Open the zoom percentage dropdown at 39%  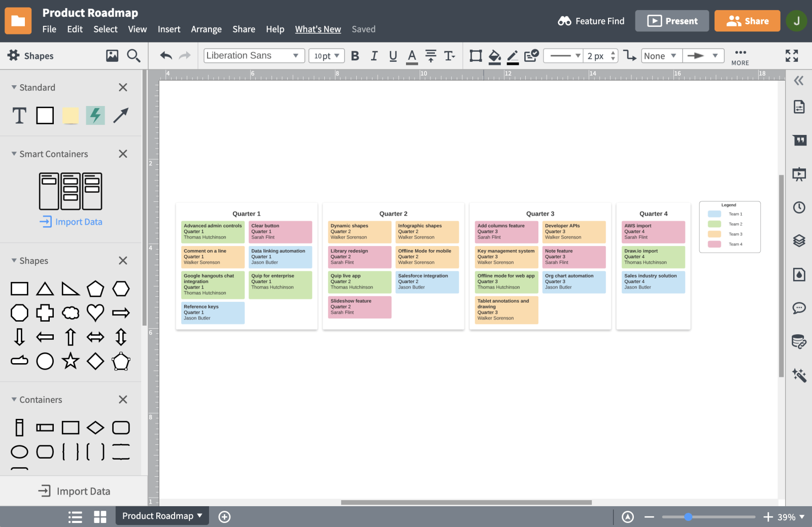(x=791, y=517)
